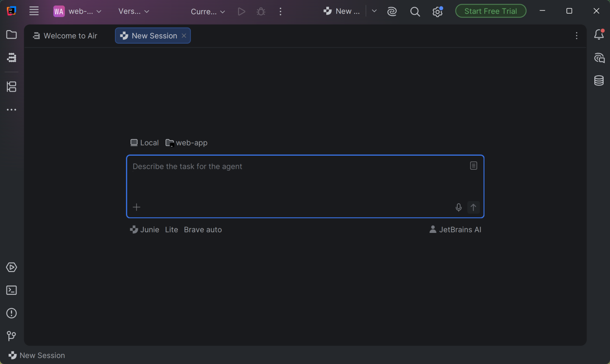This screenshot has height=364, width=610.
Task: Expand the web-... project dropdown
Action: (x=77, y=11)
